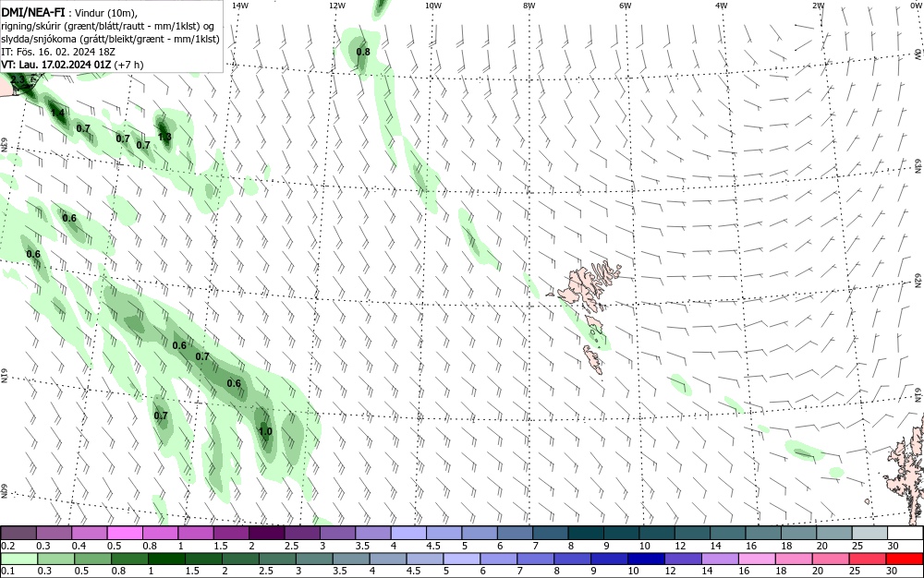Select the dark mauve 0.2 snow swatch
The width and height of the screenshot is (924, 578).
coord(18,533)
